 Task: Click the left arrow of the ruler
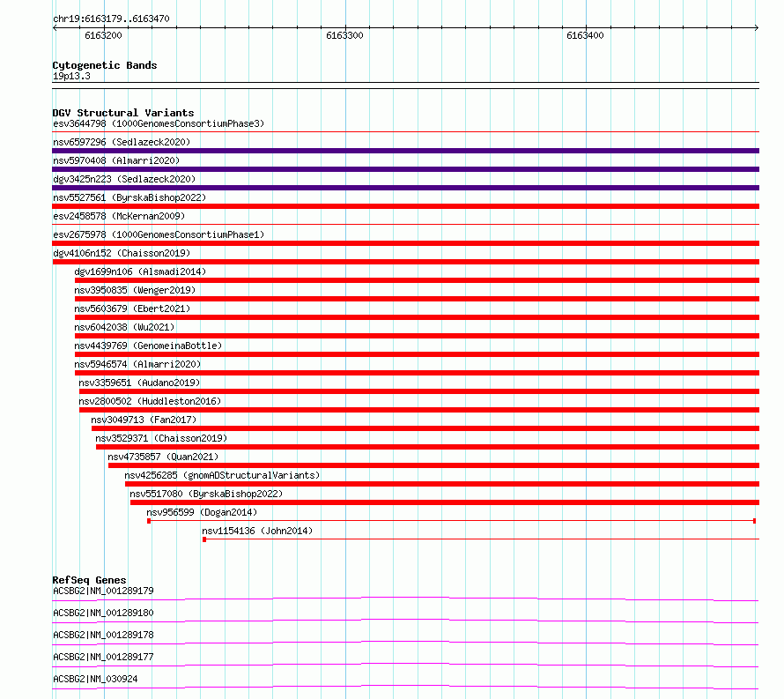click(x=55, y=27)
